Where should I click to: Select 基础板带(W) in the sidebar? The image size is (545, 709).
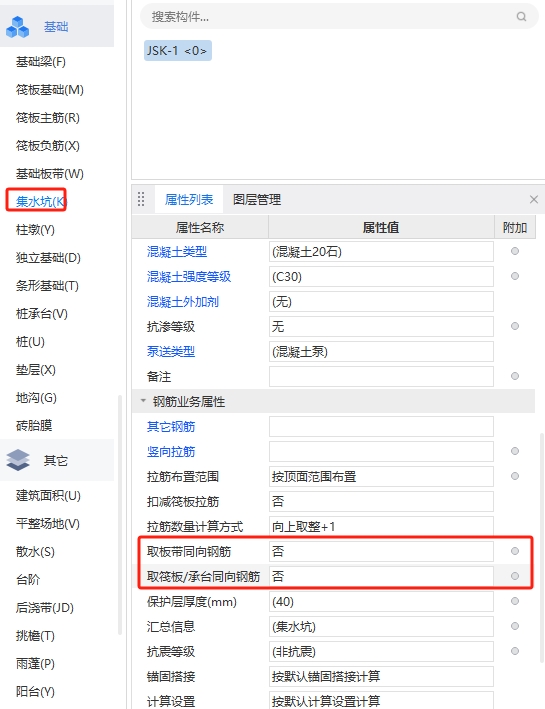[50, 174]
